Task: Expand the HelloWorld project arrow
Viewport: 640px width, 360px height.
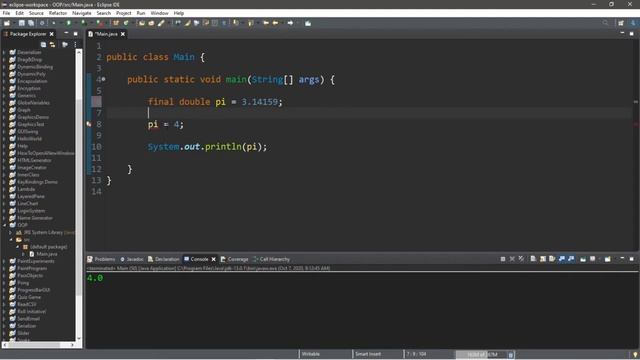Action: [4, 138]
